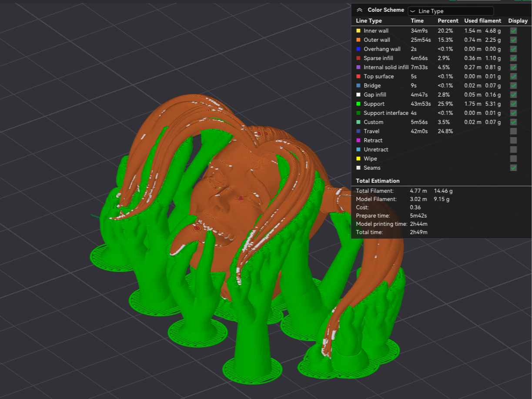Click the blue Overhang wall color swatch
Screen dimensions: 532x399
tap(358, 49)
